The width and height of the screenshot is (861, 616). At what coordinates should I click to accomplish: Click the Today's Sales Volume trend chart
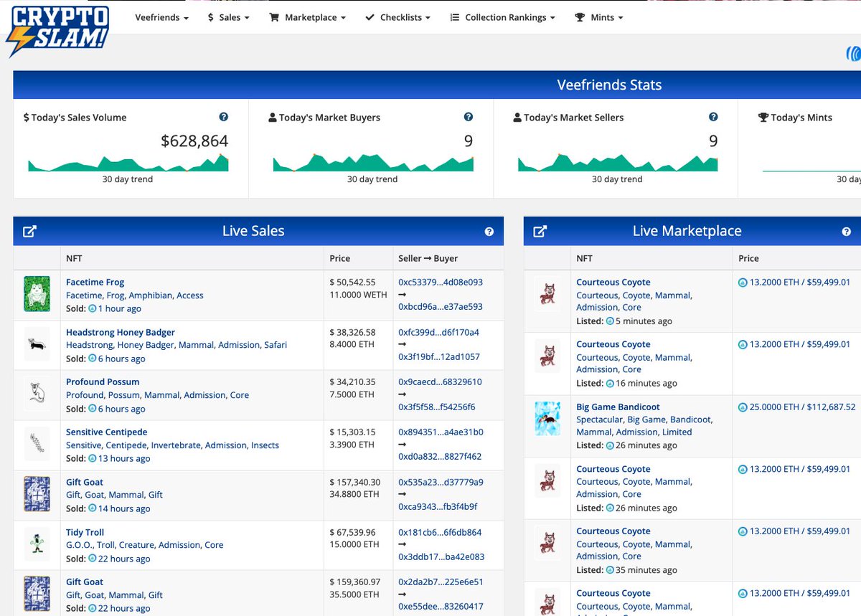[x=128, y=163]
